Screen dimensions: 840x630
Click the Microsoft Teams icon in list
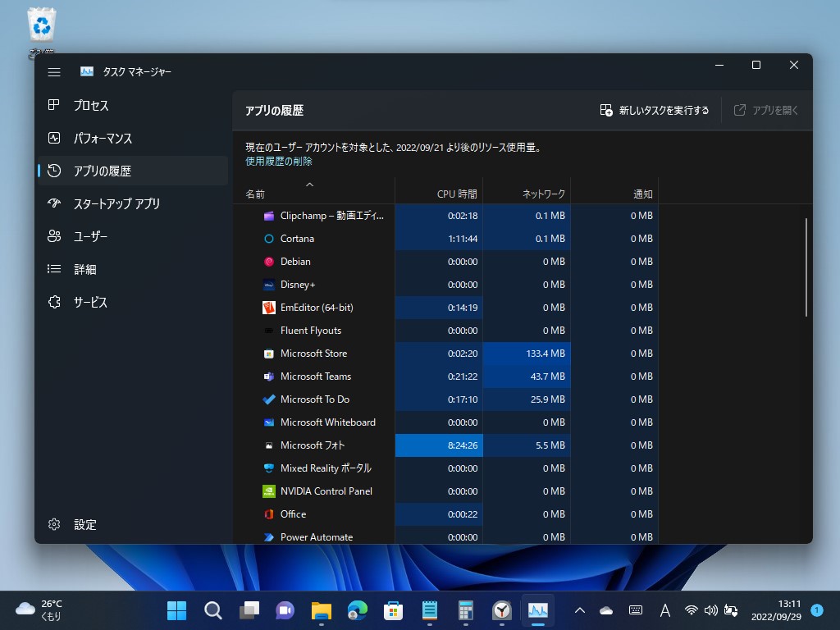point(269,377)
